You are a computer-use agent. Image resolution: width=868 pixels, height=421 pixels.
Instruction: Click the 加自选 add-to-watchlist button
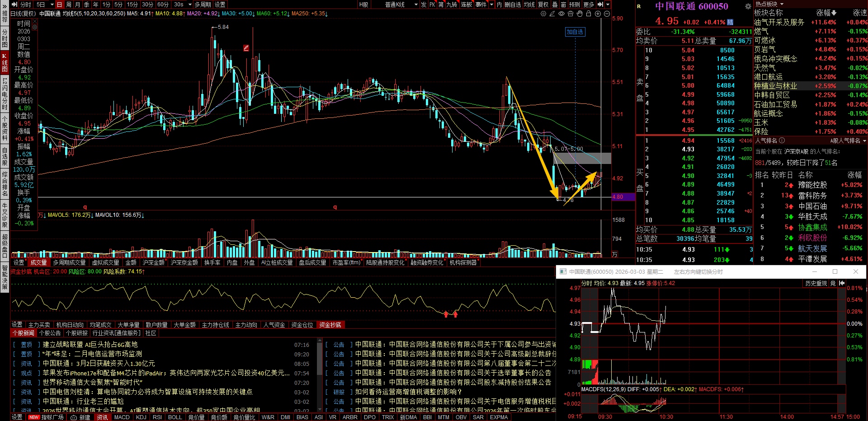pos(575,32)
